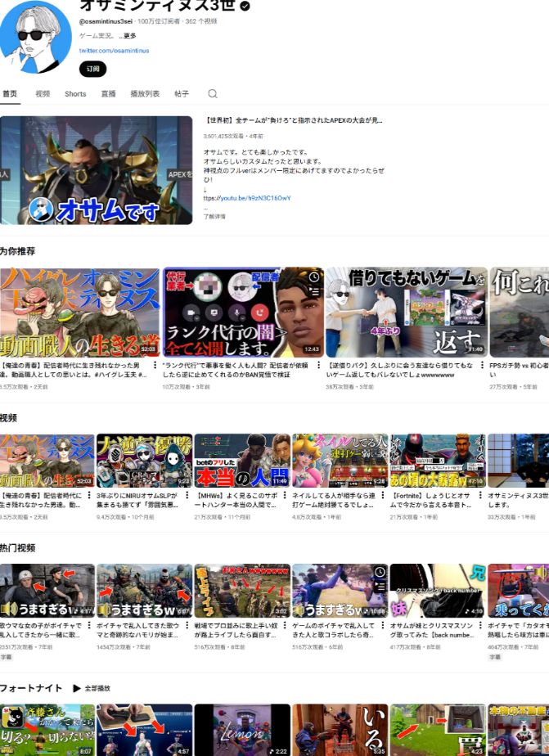Click Add to queue icon on 10:08 thumbnail
The image size is (549, 756).
[380, 586]
